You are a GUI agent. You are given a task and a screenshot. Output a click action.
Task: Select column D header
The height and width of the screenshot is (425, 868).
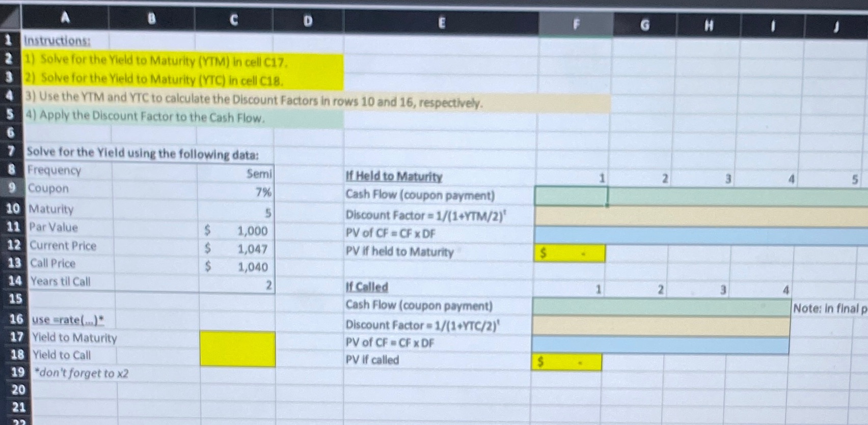tap(308, 20)
